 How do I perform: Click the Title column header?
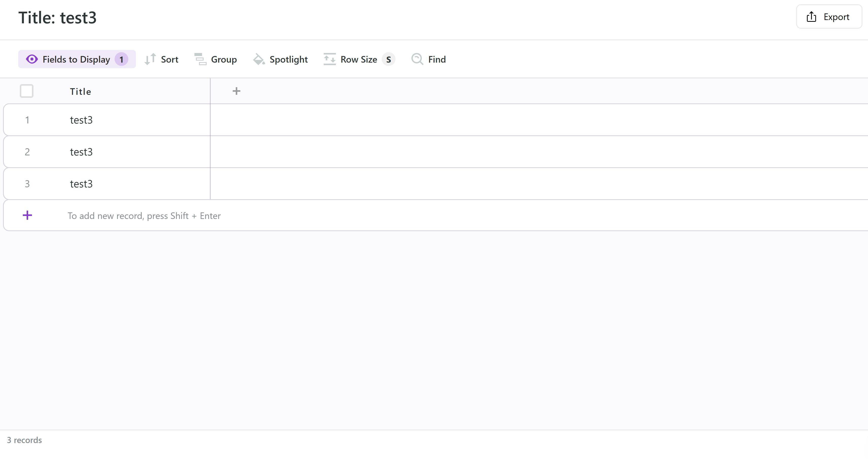pos(81,92)
